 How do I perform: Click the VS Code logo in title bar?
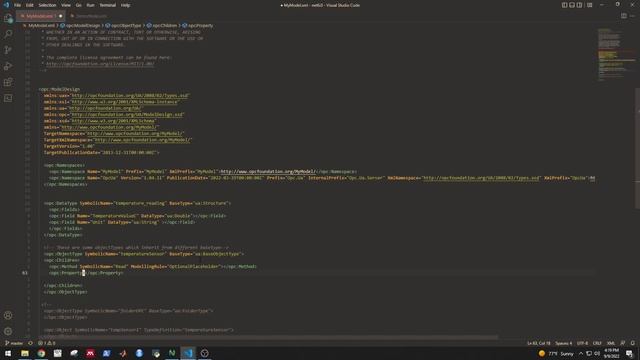(6, 5)
